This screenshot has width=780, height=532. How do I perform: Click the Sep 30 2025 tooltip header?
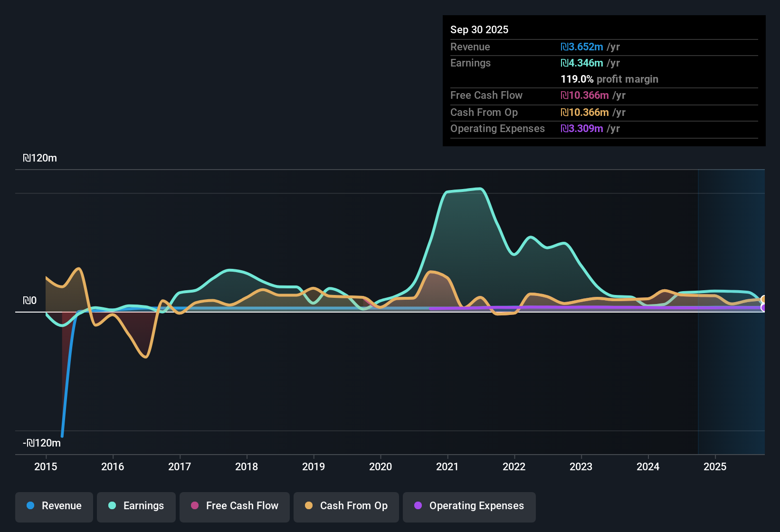coord(479,29)
